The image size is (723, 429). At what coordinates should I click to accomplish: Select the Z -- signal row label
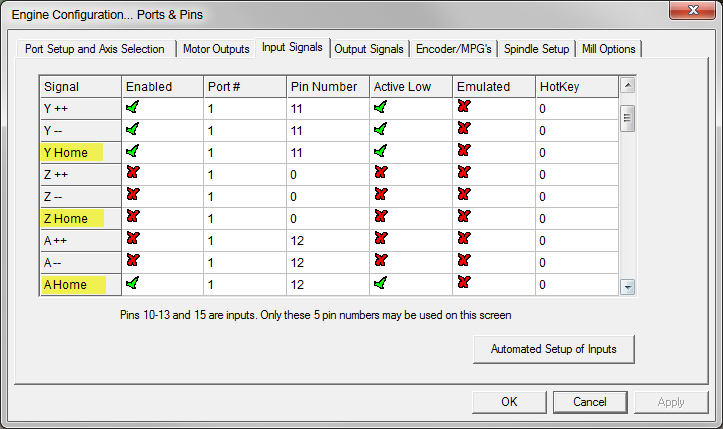tap(81, 197)
